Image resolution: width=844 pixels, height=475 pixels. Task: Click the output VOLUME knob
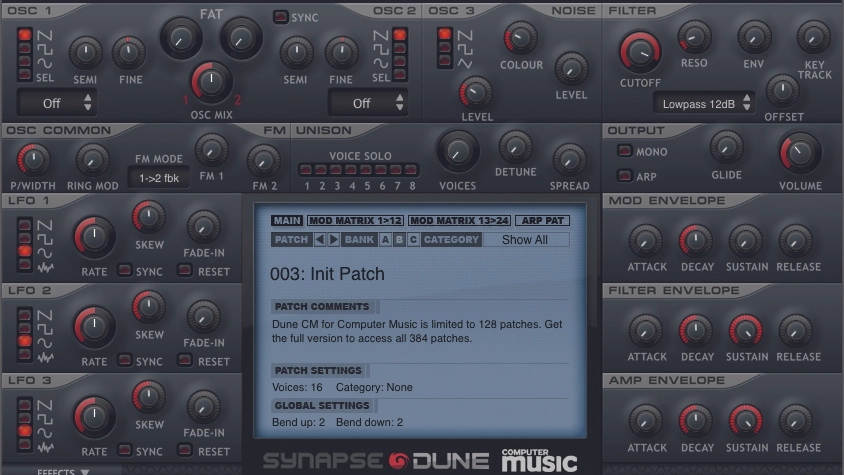pos(800,153)
